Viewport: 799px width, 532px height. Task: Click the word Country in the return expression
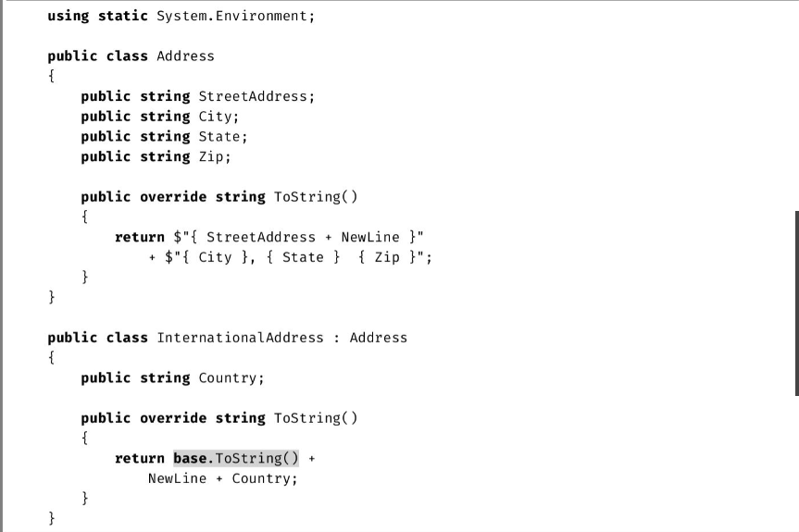(x=261, y=478)
